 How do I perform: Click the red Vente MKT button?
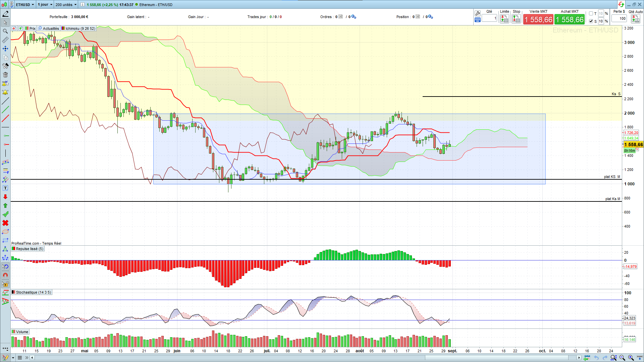click(x=538, y=19)
